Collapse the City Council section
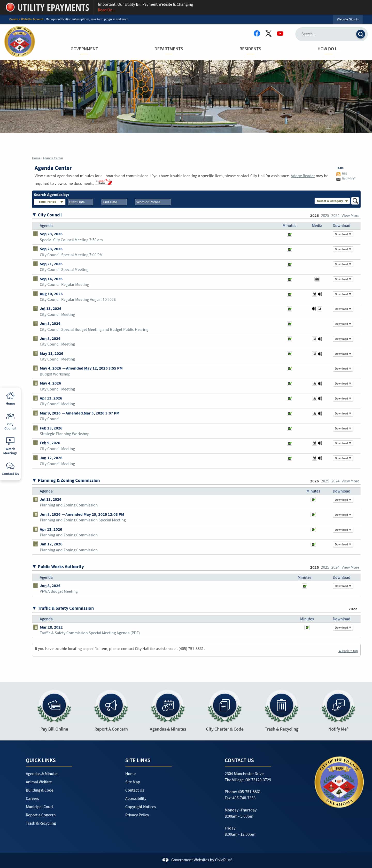Image resolution: width=372 pixels, height=868 pixels. click(x=34, y=215)
